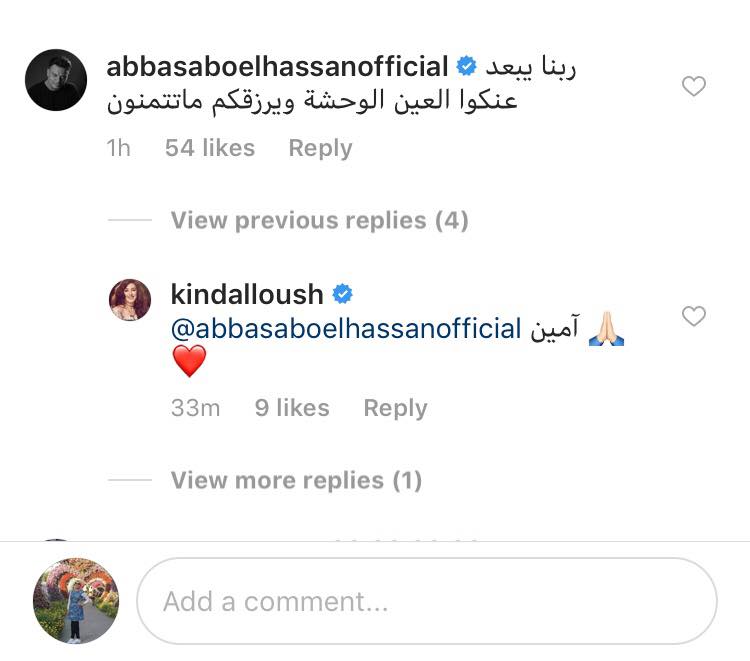This screenshot has width=750, height=661.
Task: Click the 1h timestamp
Action: click(x=118, y=148)
